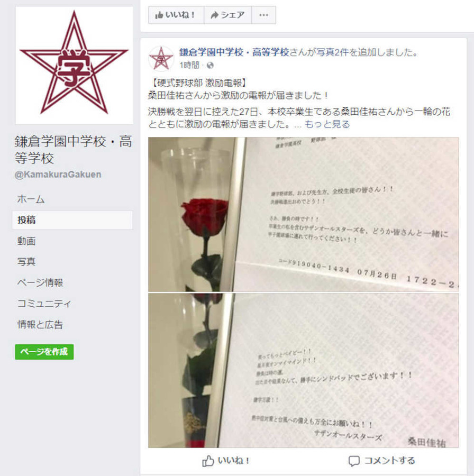Open the three-dots more options menu
The width and height of the screenshot is (474, 476).
pos(263,15)
